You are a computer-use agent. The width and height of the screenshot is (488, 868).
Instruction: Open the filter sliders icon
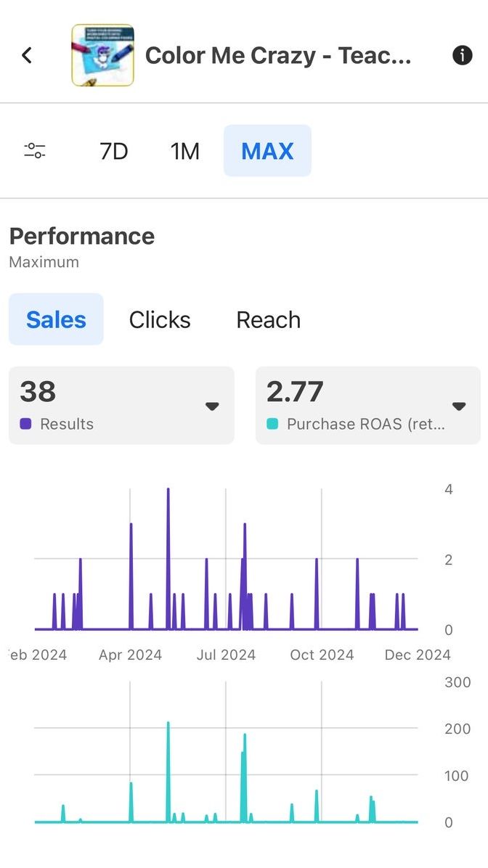point(35,151)
